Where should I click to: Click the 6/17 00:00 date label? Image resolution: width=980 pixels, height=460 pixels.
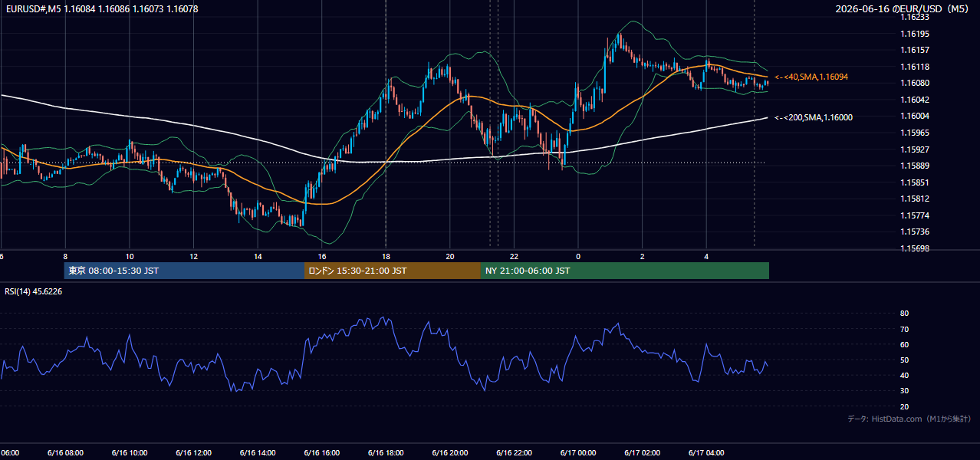tap(578, 452)
